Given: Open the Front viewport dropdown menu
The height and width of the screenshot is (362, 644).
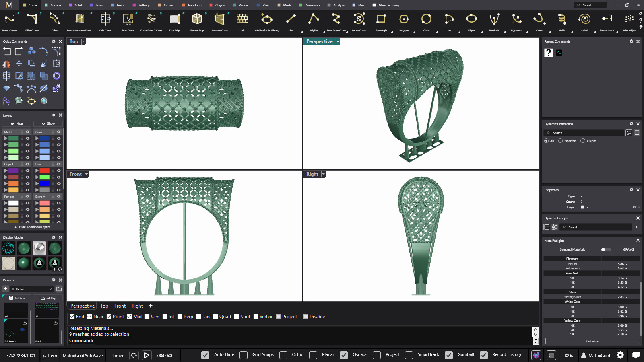Looking at the screenshot, I should [86, 174].
